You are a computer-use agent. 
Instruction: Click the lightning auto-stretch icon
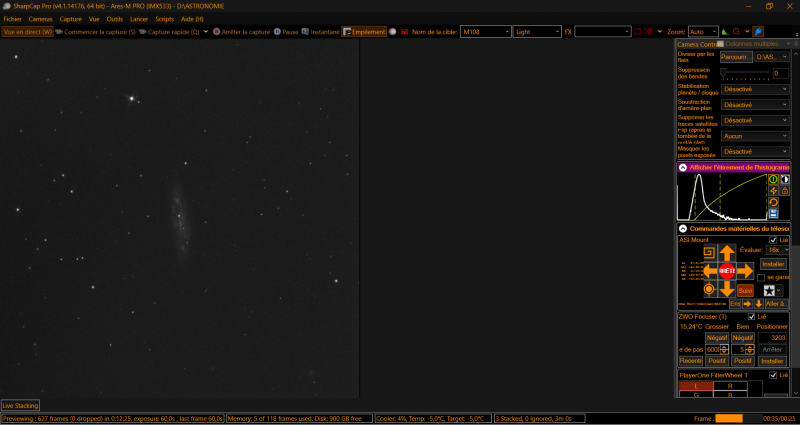(773, 191)
